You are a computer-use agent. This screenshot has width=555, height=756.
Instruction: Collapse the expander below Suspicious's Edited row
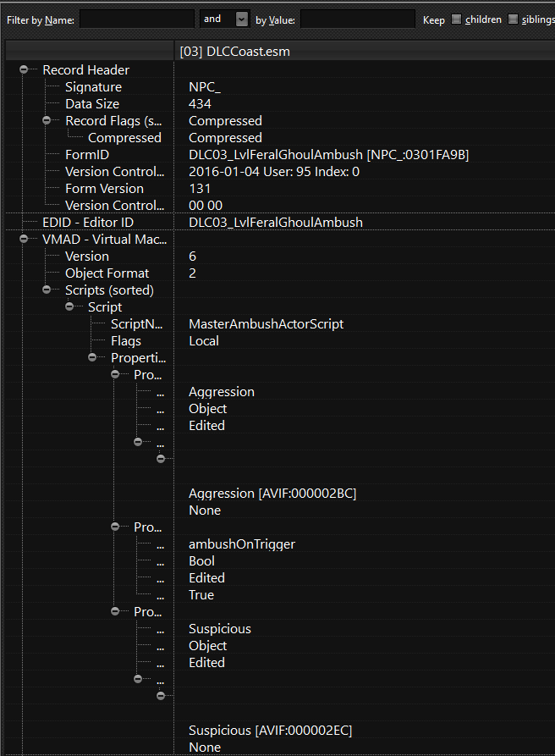tap(138, 679)
